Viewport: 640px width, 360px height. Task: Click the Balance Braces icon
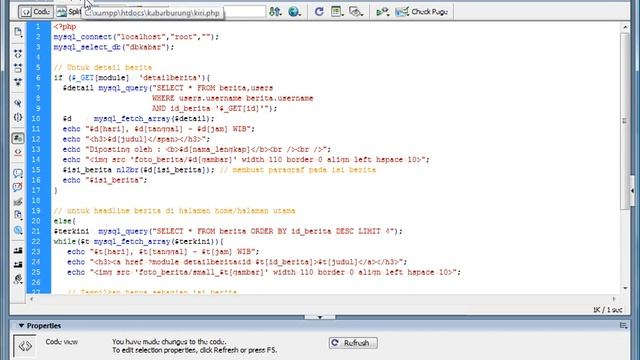[x=18, y=117]
